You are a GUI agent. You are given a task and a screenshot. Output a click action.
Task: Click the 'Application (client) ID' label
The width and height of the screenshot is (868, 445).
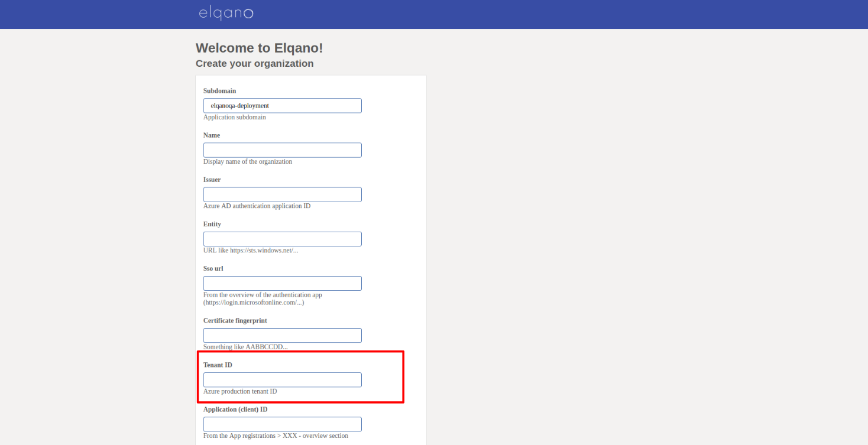(235, 410)
